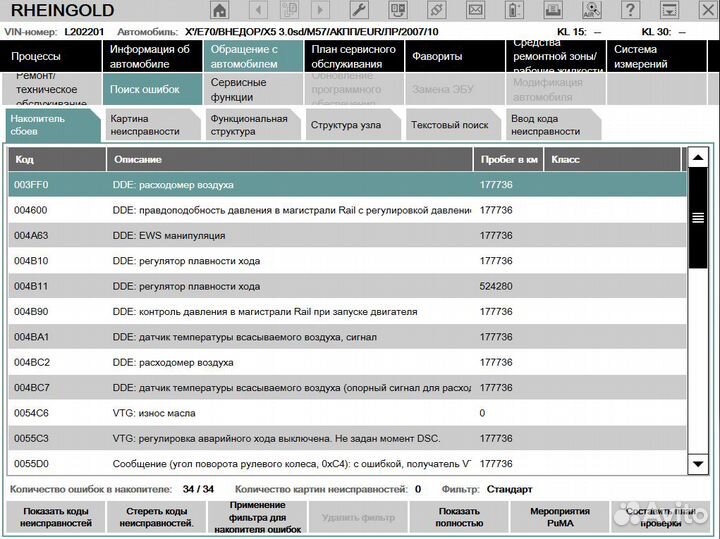Select Обращение с автомобилем menu
The image size is (720, 539).
(x=253, y=56)
